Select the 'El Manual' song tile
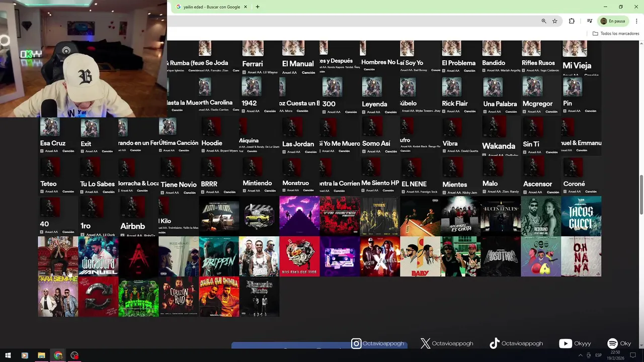The image size is (644, 362). pyautogui.click(x=299, y=58)
